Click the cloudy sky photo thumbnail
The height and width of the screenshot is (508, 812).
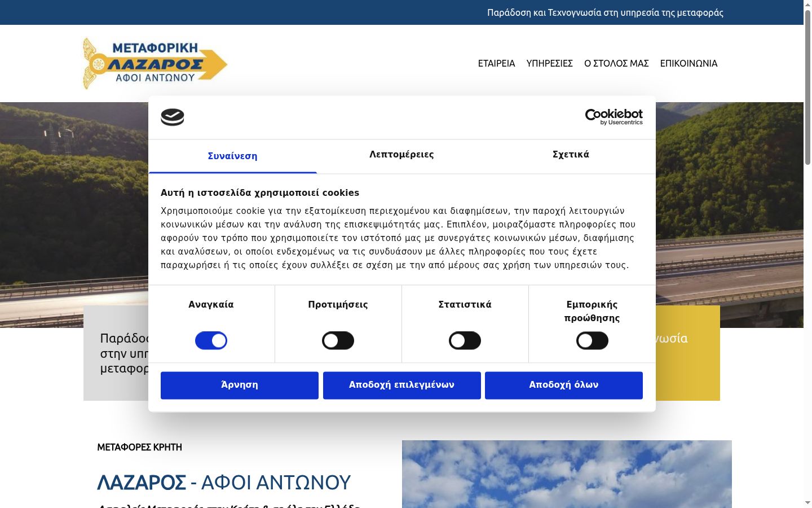pos(567,474)
